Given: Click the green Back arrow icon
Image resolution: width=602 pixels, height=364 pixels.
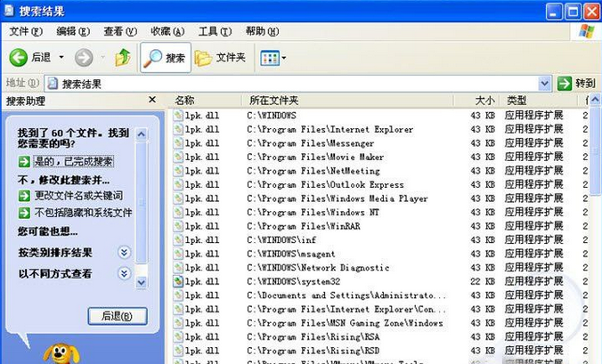Looking at the screenshot, I should click(x=18, y=58).
